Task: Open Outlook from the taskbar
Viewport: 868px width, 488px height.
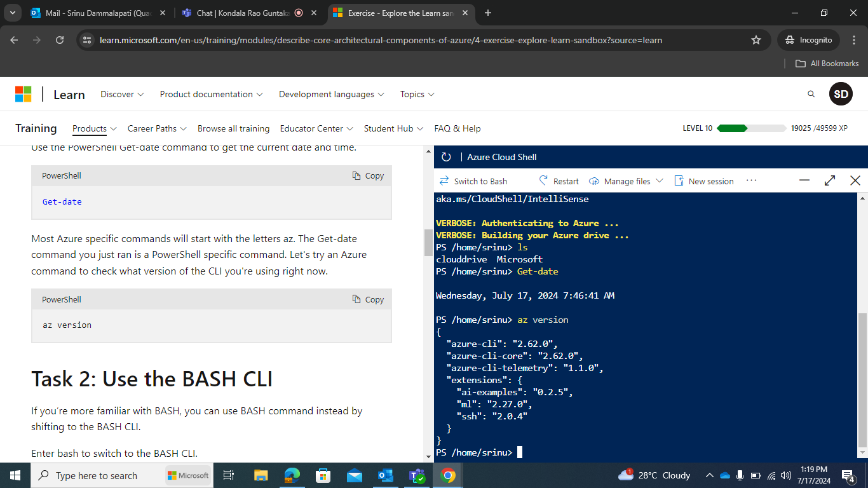Action: click(x=386, y=475)
